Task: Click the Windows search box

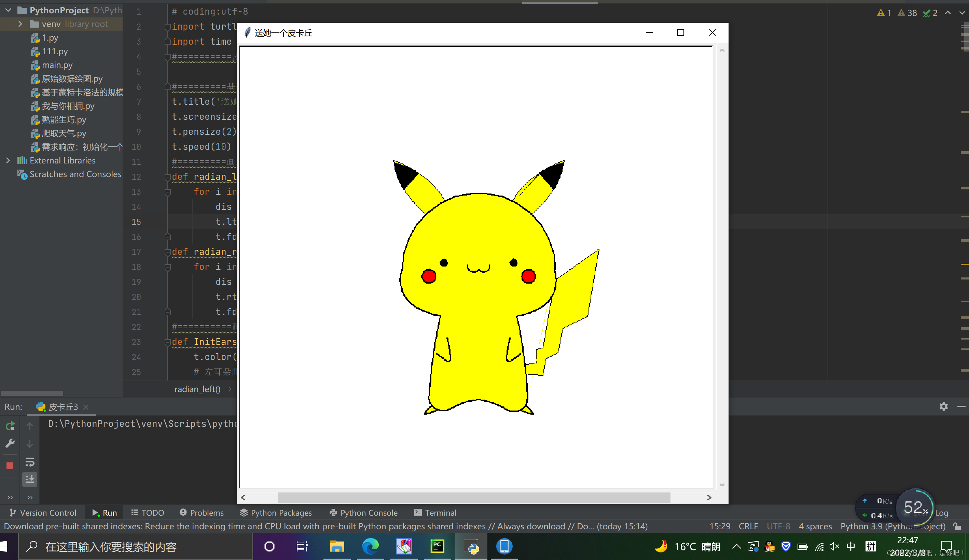Action: (x=135, y=546)
